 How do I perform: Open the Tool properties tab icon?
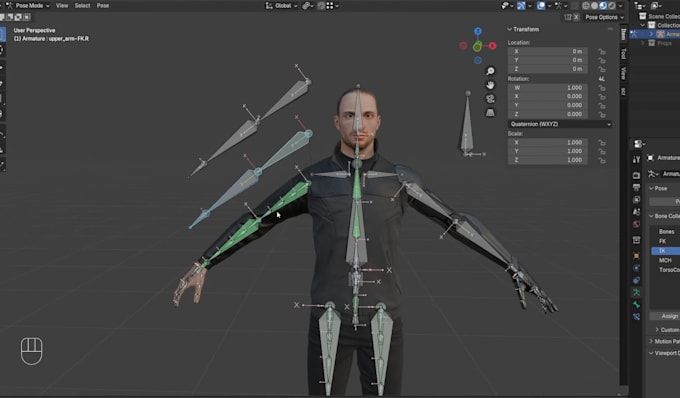coord(636,160)
